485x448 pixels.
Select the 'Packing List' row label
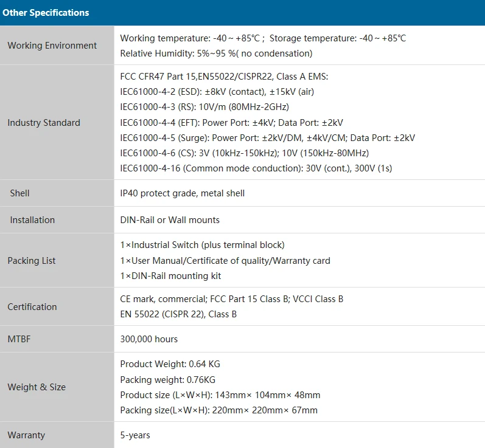32,261
